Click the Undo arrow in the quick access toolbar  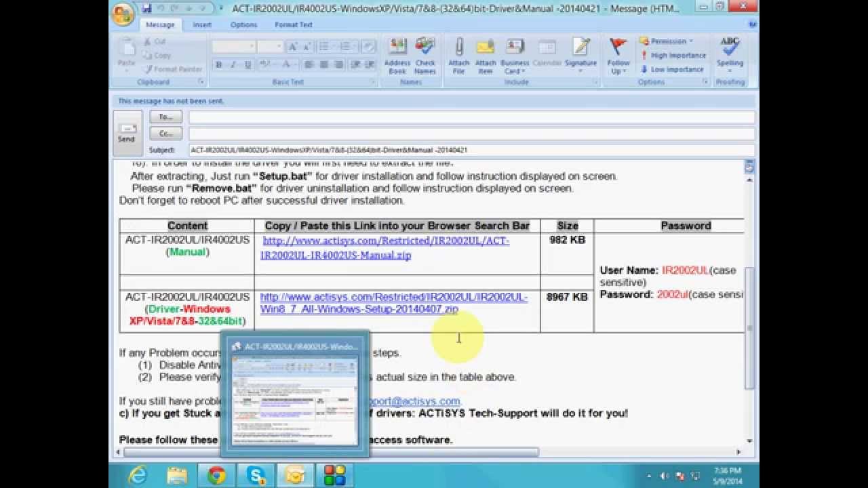161,9
